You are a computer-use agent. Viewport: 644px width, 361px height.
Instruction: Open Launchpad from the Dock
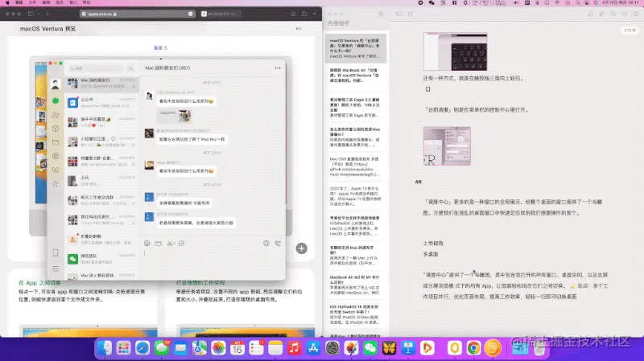click(124, 348)
